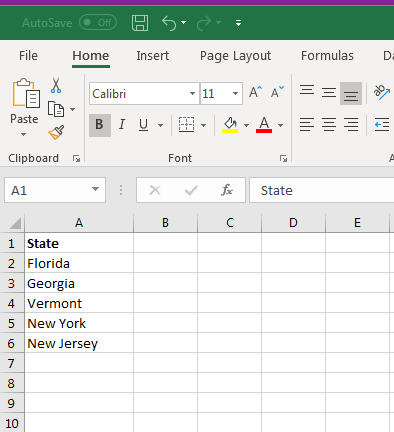Open Fill Color dropdown arrow

pyautogui.click(x=246, y=125)
